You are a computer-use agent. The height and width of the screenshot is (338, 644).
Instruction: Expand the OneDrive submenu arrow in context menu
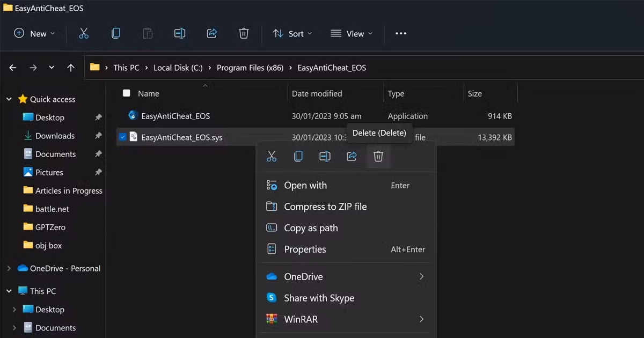(x=421, y=276)
